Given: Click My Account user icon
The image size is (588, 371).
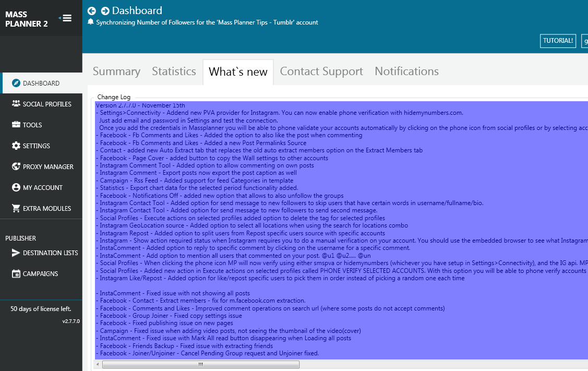Looking at the screenshot, I should tap(16, 188).
